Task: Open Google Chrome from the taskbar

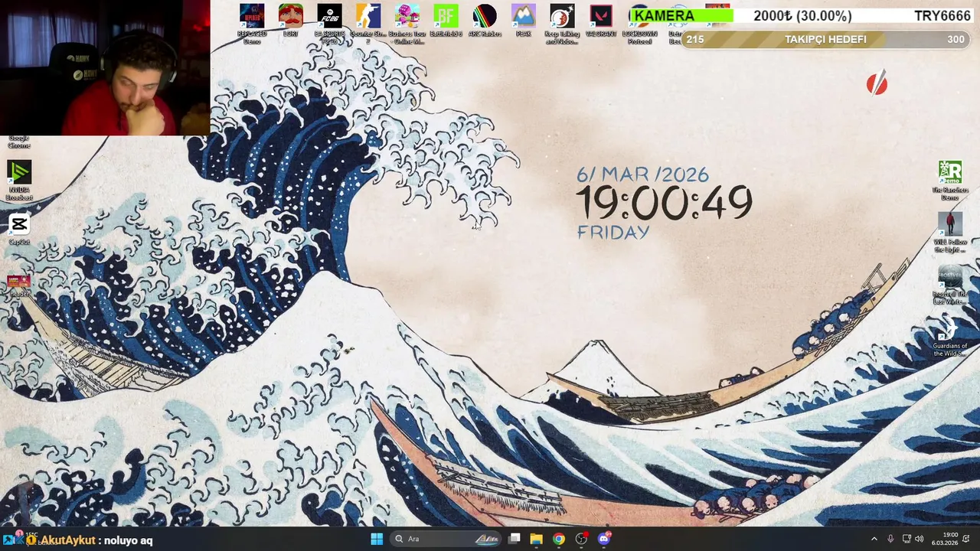Action: click(559, 539)
